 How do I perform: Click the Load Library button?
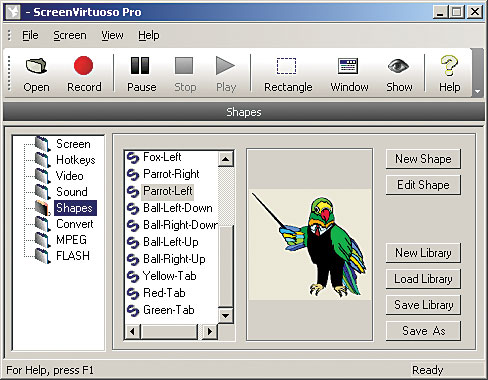423,279
